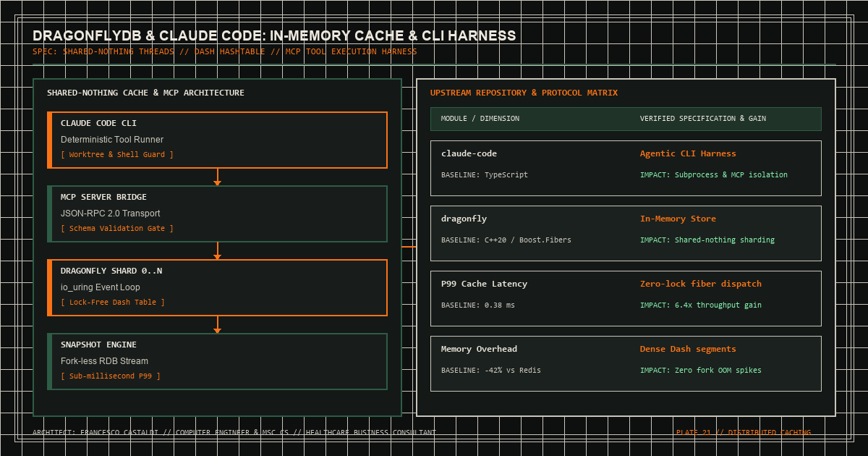This screenshot has width=868, height=456.
Task: Select 'io_uring Event Loop' text
Action: point(101,287)
